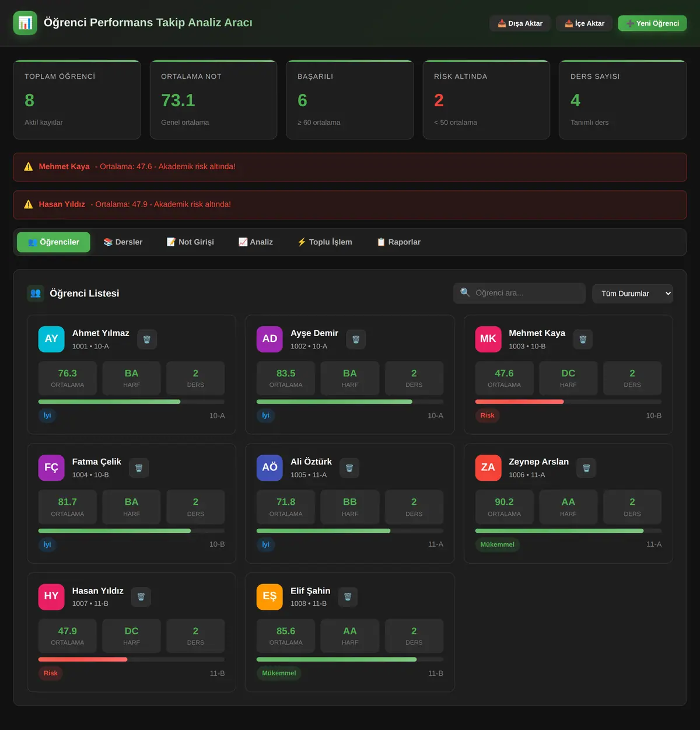Select the Toplu İşlem tab
The height and width of the screenshot is (730, 700).
point(325,242)
